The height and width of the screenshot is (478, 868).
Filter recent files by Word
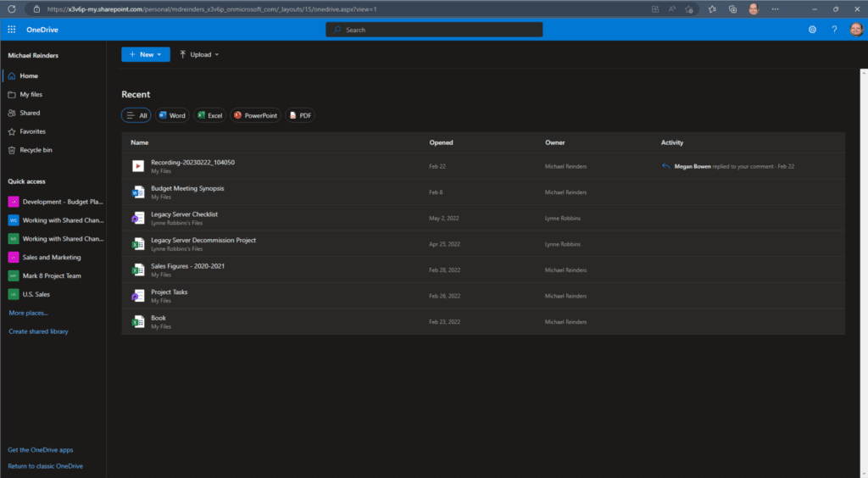172,115
